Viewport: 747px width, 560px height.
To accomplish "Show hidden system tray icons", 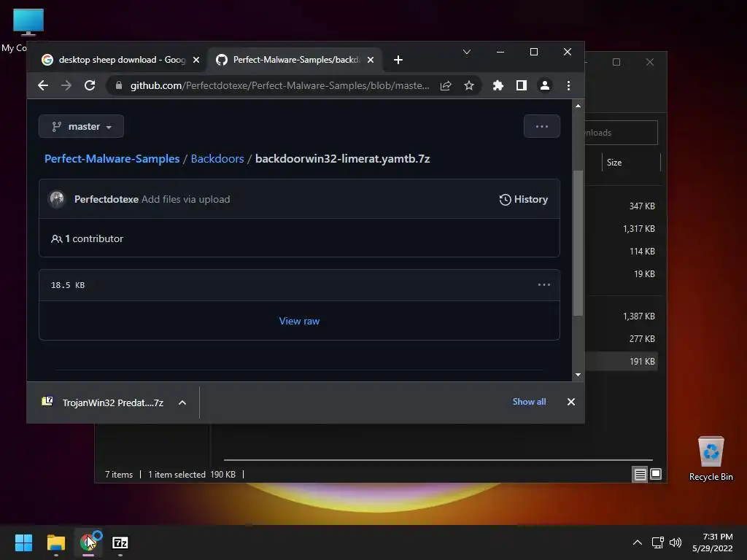I will point(638,542).
